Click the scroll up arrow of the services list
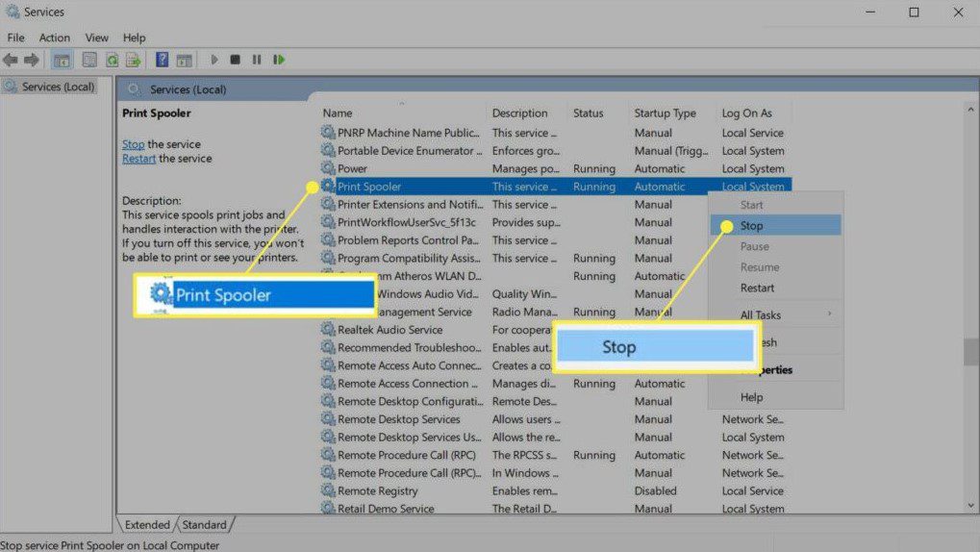The height and width of the screenshot is (552, 980). pos(970,110)
